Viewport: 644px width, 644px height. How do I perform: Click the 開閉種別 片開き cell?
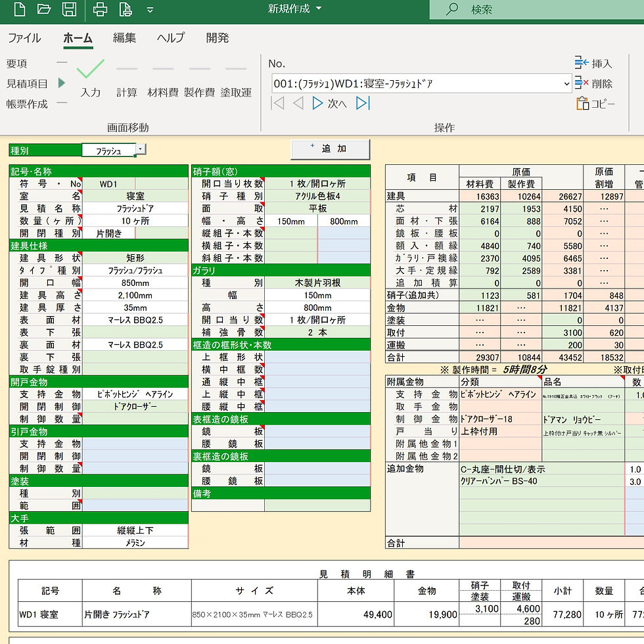coord(109,233)
